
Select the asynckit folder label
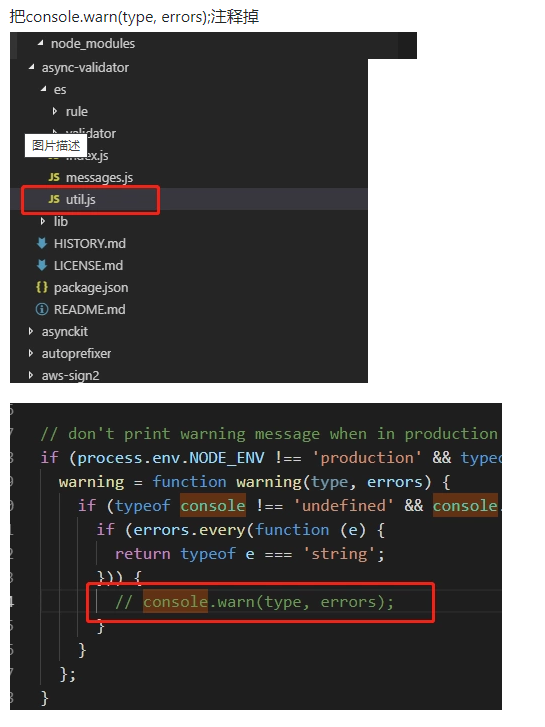coord(64,332)
